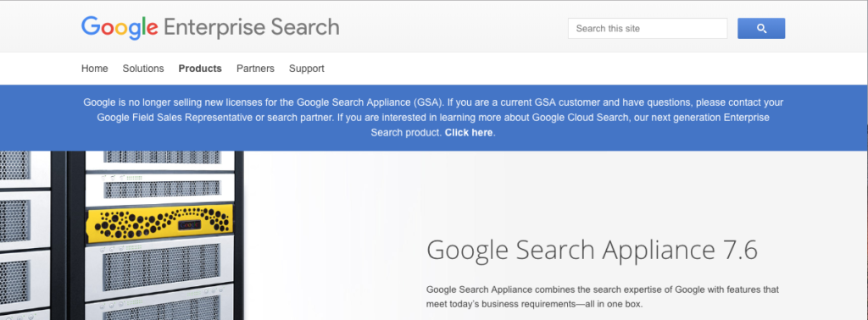Click the small logo on the yellow appliance
Viewport: 868px width, 320px height.
tap(188, 225)
